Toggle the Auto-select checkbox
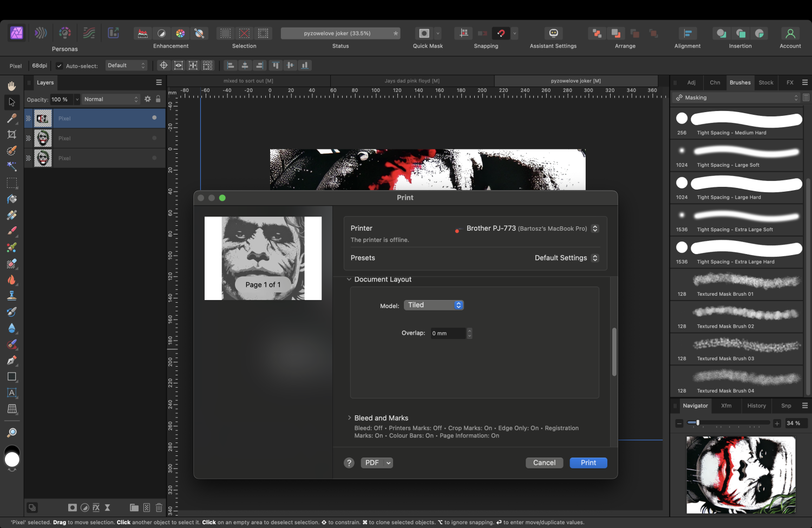The height and width of the screenshot is (528, 812). pos(60,66)
